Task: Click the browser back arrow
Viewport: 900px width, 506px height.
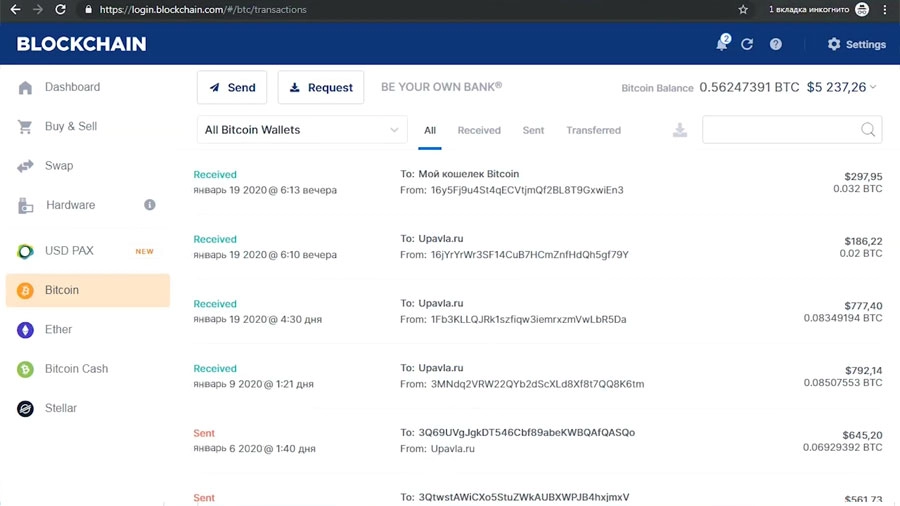Action: pyautogui.click(x=15, y=9)
